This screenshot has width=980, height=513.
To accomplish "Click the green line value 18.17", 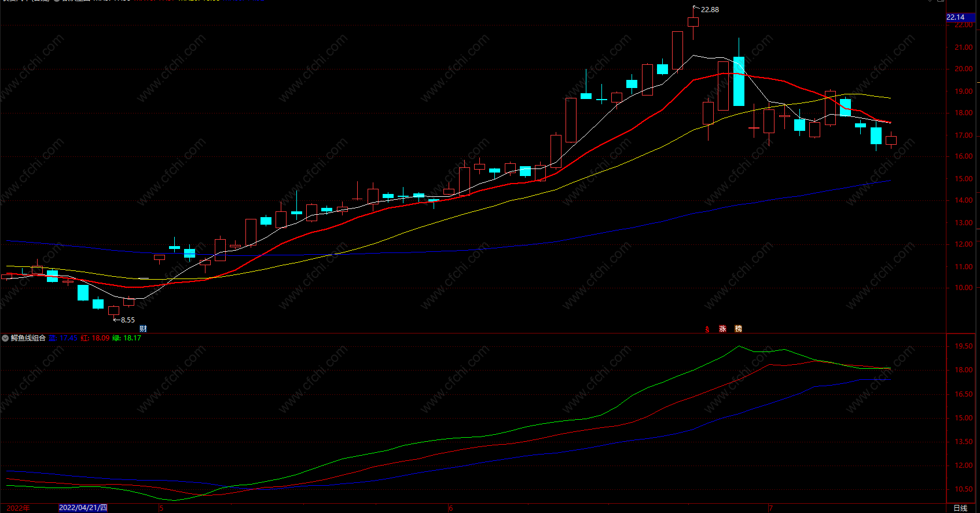I will click(x=132, y=338).
